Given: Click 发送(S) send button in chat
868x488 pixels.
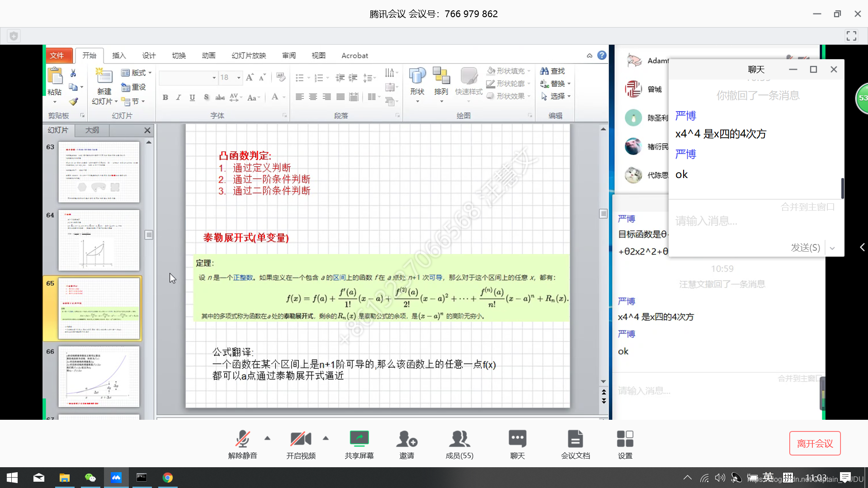Looking at the screenshot, I should point(805,248).
